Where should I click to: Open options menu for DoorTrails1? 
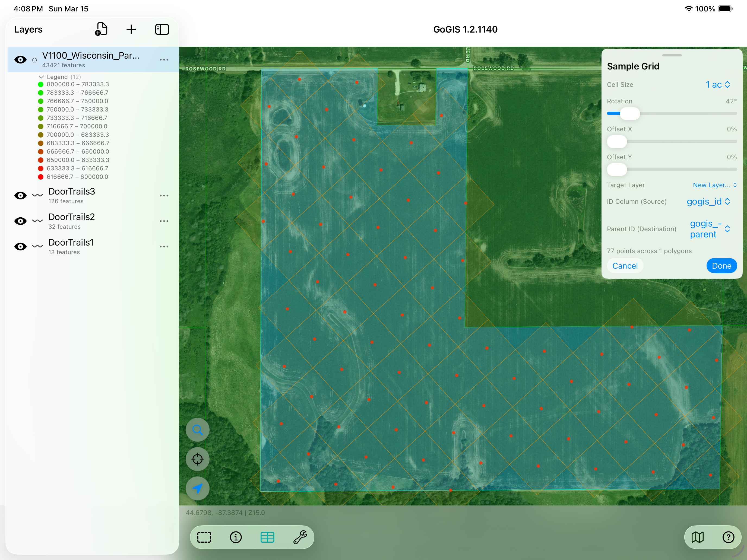pyautogui.click(x=164, y=246)
